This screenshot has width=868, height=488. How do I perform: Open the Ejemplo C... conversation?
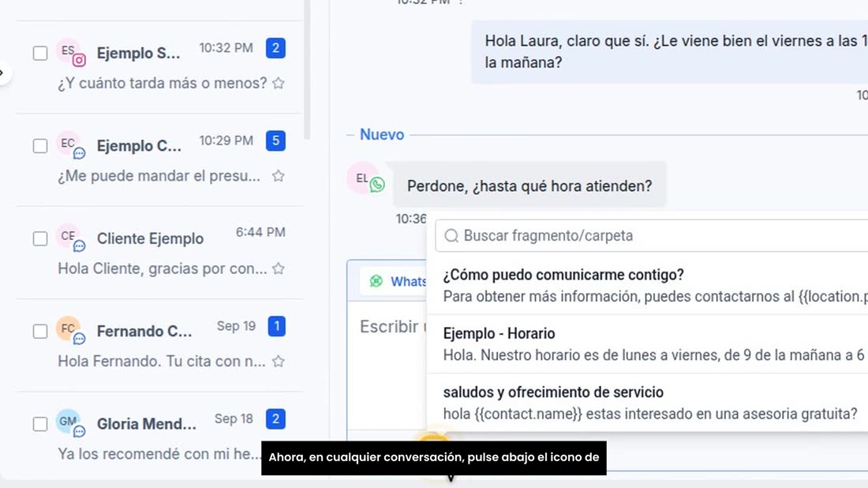pos(160,160)
